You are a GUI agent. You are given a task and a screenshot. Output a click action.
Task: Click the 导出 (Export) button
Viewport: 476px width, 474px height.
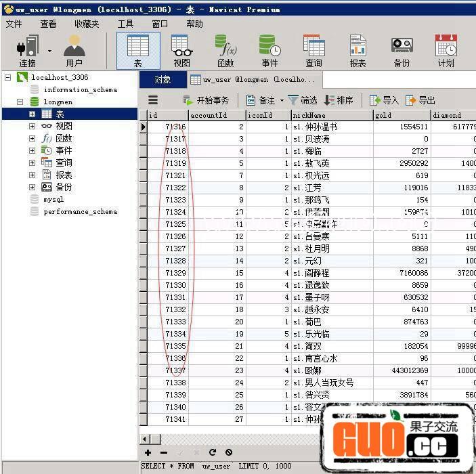[420, 100]
